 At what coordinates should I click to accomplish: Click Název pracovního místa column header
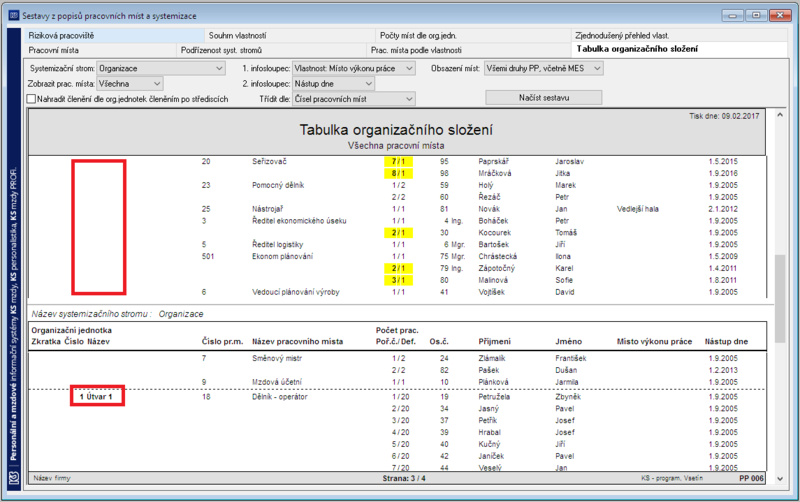[x=297, y=342]
